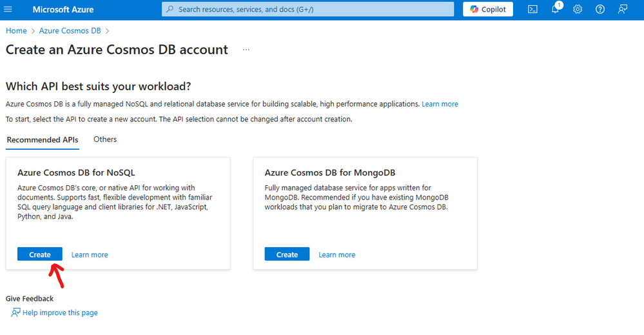
Task: Click the Microsoft Azure logo text
Action: tap(63, 10)
